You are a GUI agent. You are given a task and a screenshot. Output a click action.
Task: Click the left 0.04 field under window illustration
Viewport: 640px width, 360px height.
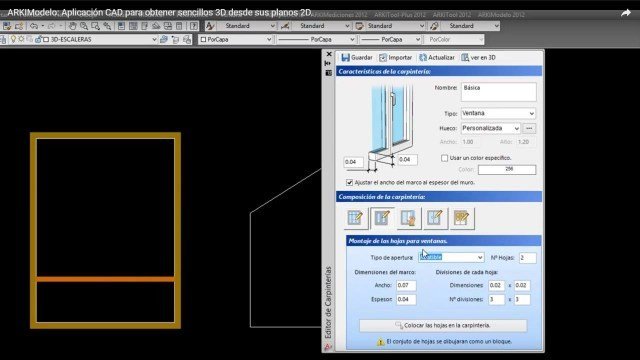[353, 162]
